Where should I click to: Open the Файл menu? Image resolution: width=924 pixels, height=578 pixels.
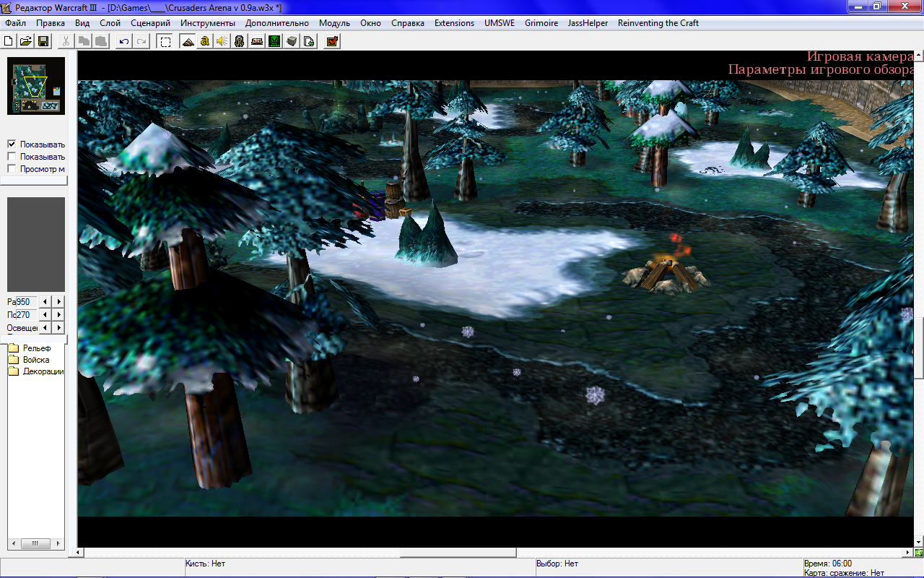[x=15, y=23]
